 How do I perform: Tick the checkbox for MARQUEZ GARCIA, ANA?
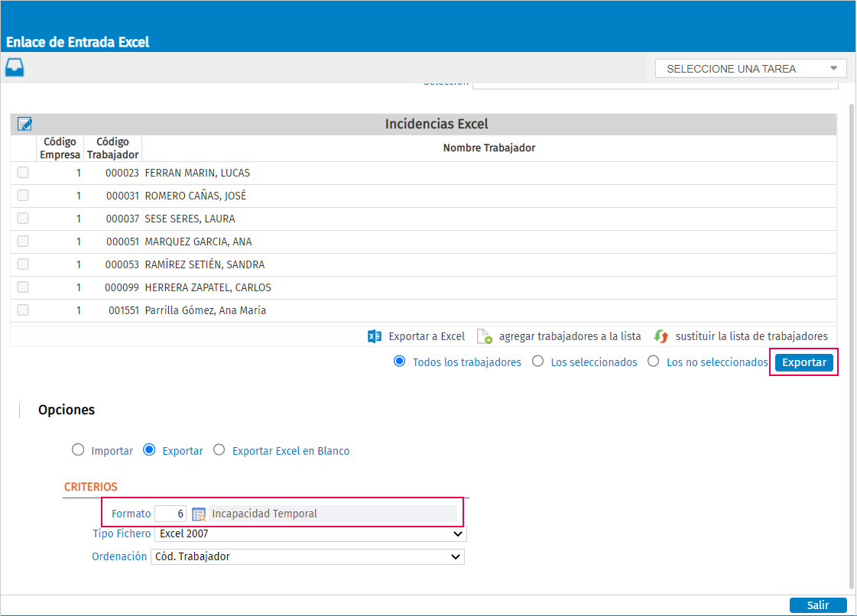tap(23, 242)
